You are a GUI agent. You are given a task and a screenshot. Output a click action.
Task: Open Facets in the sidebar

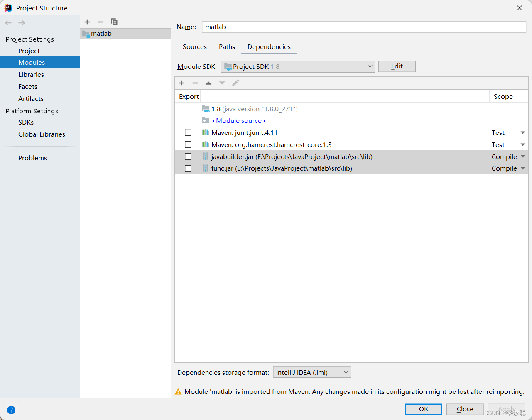pyautogui.click(x=28, y=86)
